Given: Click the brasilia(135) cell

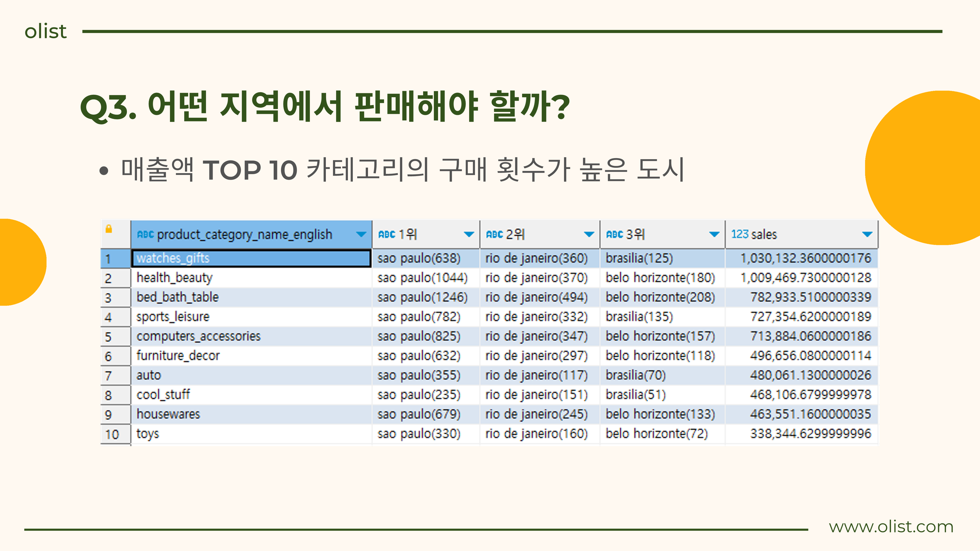Looking at the screenshot, I should point(662,317).
